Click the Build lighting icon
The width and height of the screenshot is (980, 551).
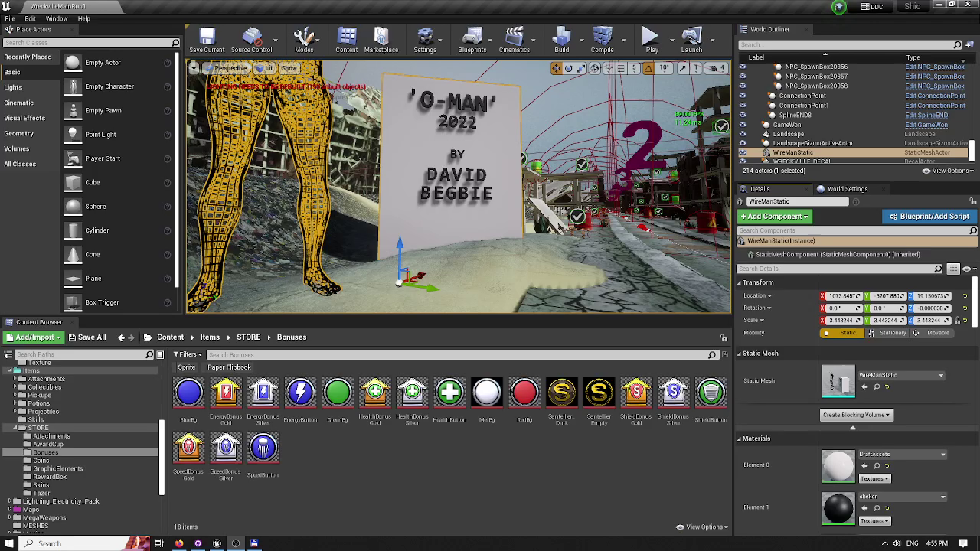click(x=561, y=38)
